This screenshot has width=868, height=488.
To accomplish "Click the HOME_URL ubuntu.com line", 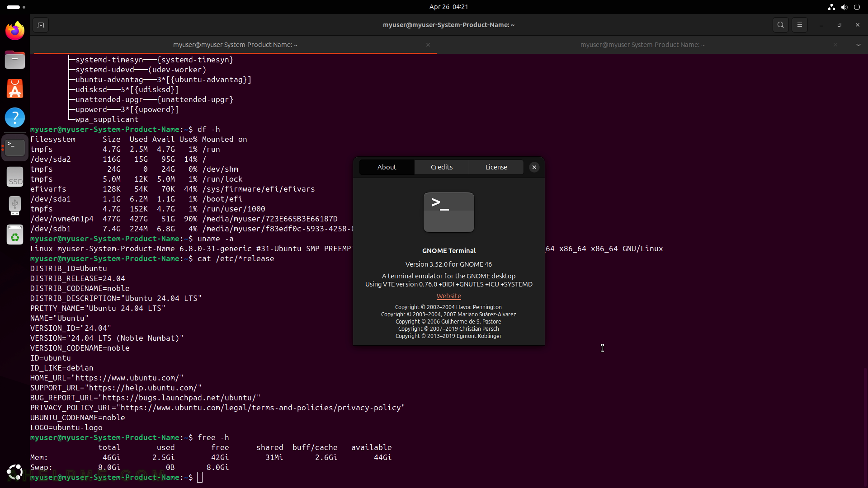I will 107,378.
